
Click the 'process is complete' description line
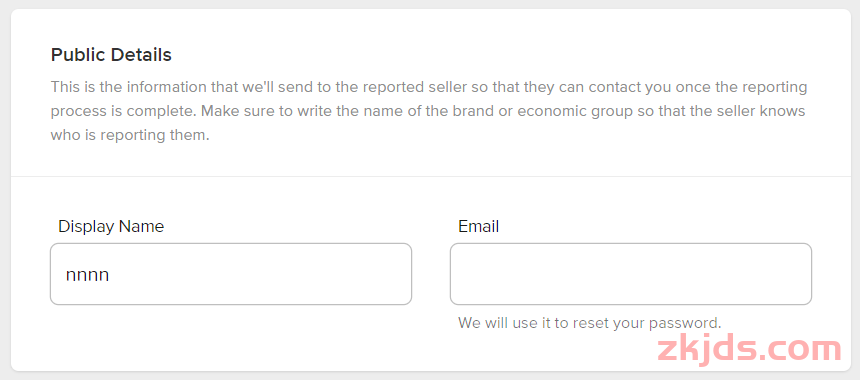pyautogui.click(x=428, y=111)
